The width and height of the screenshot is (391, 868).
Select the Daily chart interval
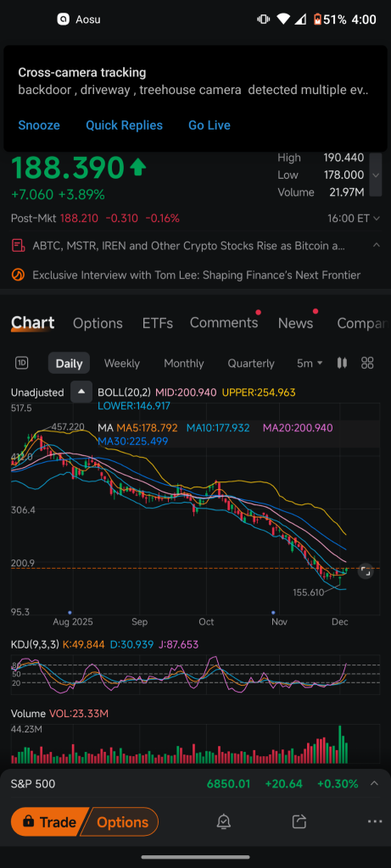click(70, 364)
